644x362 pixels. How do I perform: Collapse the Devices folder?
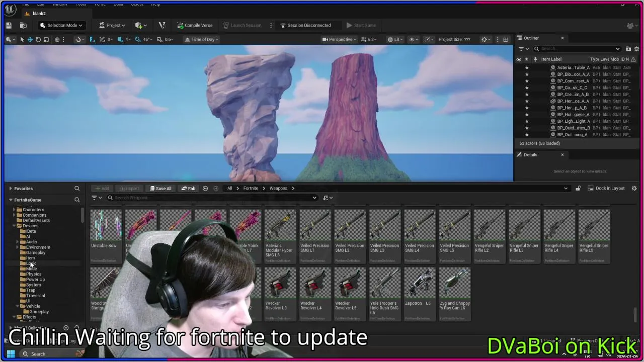(14, 226)
